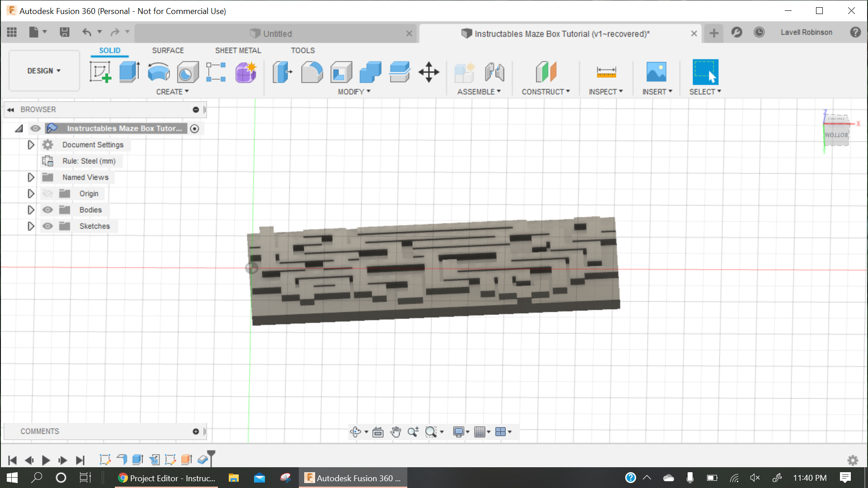The width and height of the screenshot is (868, 488).
Task: Hide the Sketches folder
Action: coord(47,226)
